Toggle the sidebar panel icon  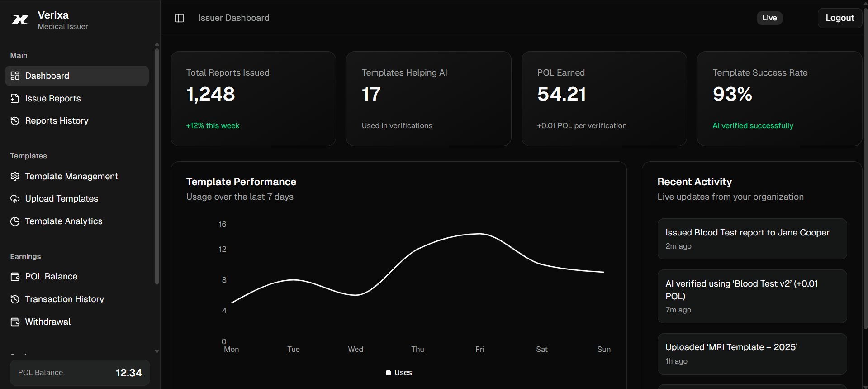tap(180, 18)
